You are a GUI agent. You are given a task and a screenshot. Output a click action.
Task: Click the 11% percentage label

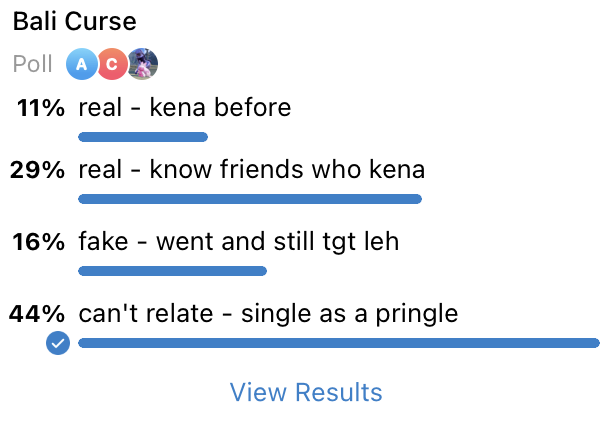click(41, 108)
